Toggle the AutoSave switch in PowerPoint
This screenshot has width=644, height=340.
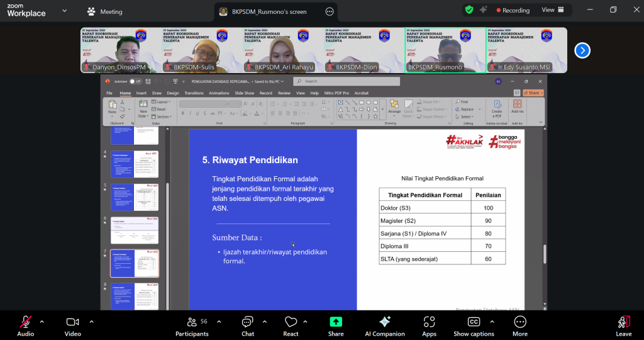pos(135,81)
